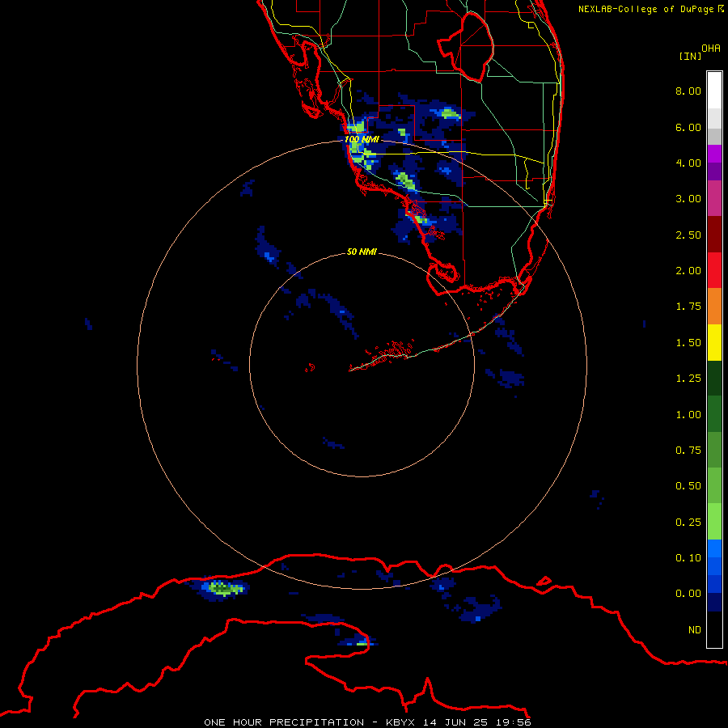Click the white color swatch in legend

click(714, 91)
